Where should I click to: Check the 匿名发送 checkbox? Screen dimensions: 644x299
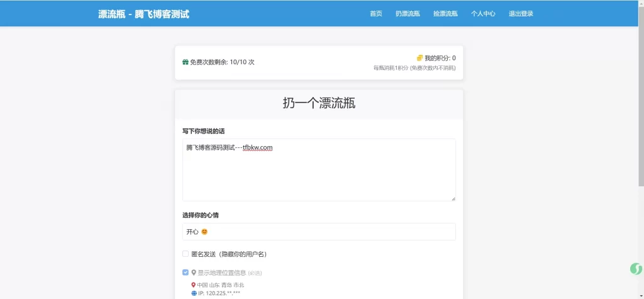click(186, 254)
